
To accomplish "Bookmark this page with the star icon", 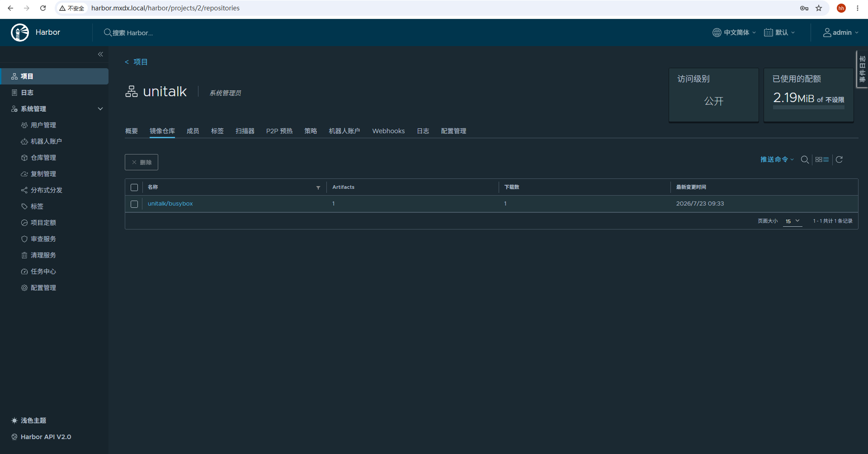I will [x=819, y=8].
